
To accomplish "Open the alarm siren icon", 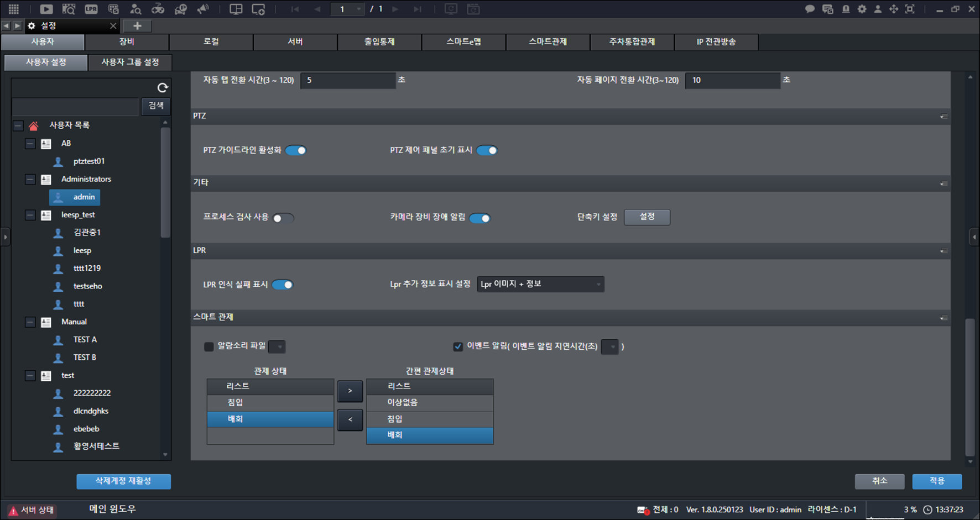I will [x=846, y=9].
